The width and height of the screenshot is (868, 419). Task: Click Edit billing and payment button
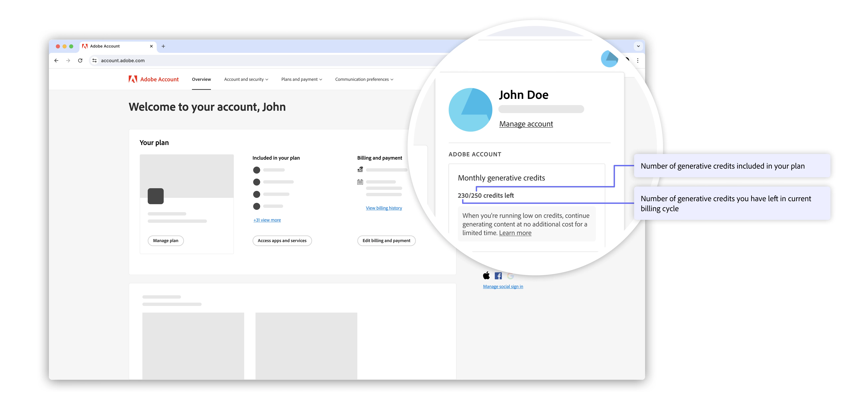tap(386, 240)
